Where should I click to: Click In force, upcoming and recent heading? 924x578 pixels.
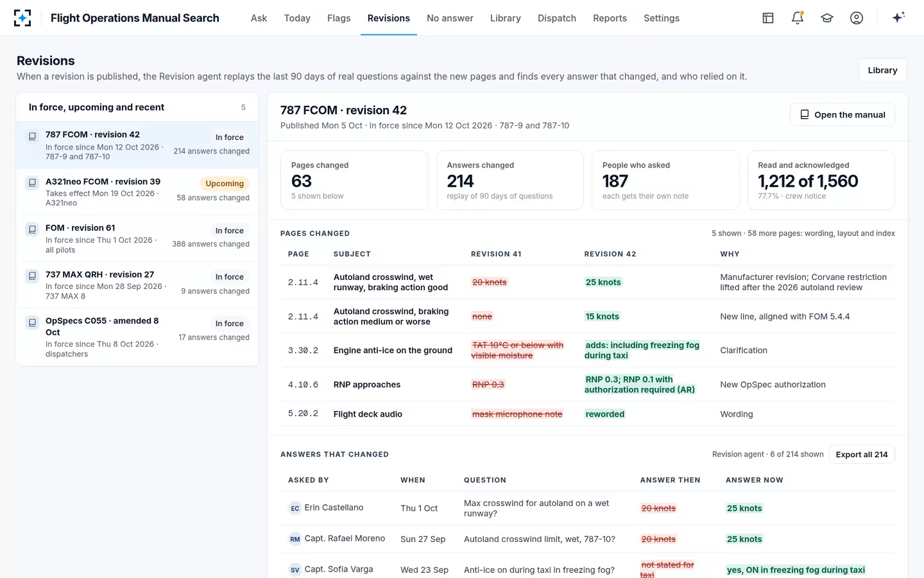[x=96, y=107]
